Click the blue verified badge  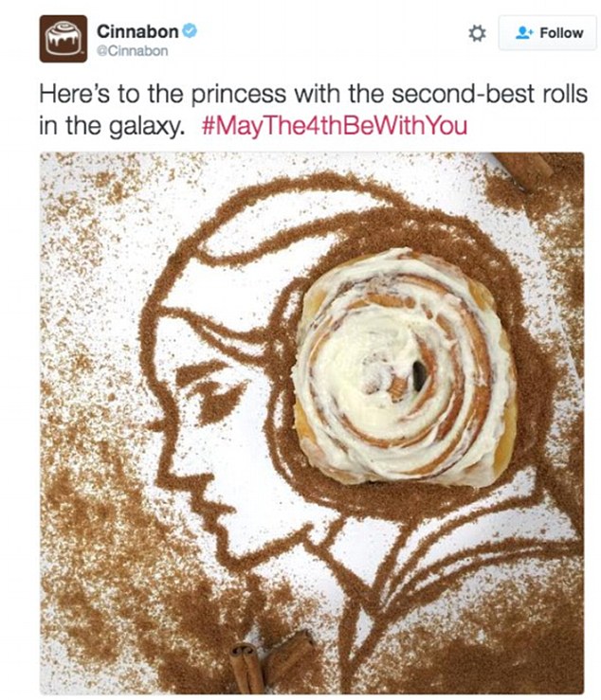point(190,31)
